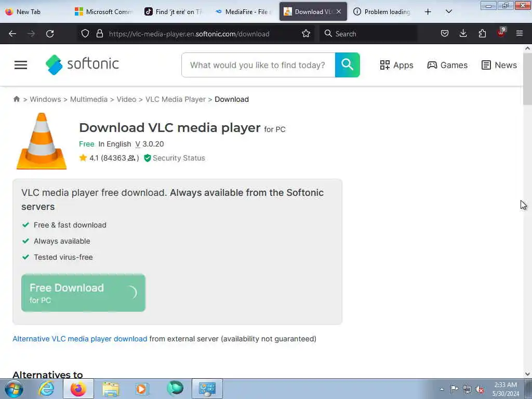The height and width of the screenshot is (399, 532).
Task: Reload the page with refresh icon
Action: [50, 34]
